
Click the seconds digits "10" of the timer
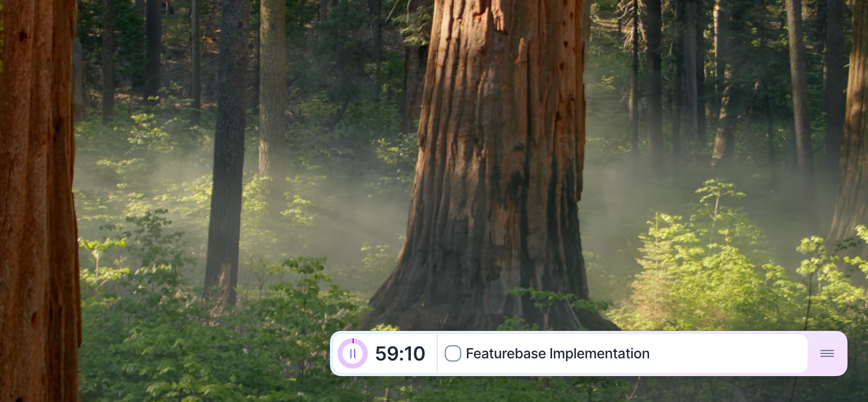coord(414,354)
